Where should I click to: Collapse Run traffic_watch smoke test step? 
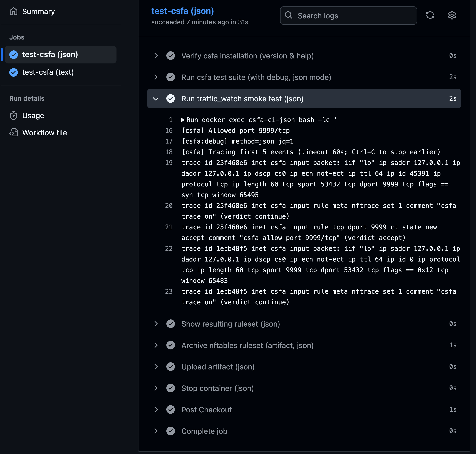pyautogui.click(x=156, y=99)
